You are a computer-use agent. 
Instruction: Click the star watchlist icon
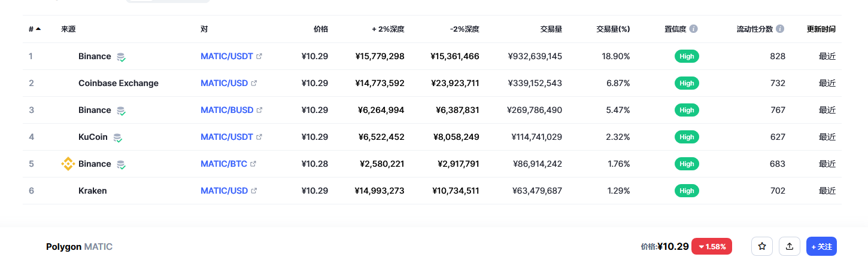coord(762,246)
